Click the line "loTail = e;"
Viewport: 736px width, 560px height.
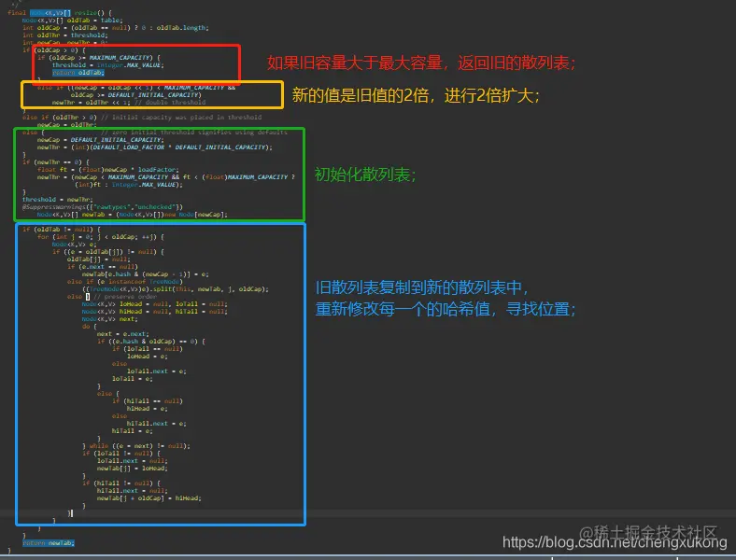[133, 379]
